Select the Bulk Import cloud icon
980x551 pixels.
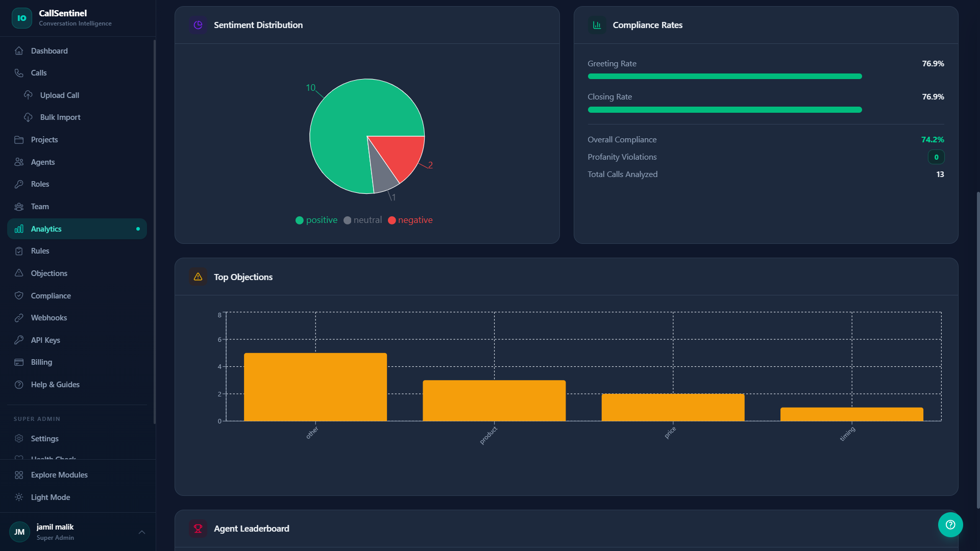coord(28,117)
